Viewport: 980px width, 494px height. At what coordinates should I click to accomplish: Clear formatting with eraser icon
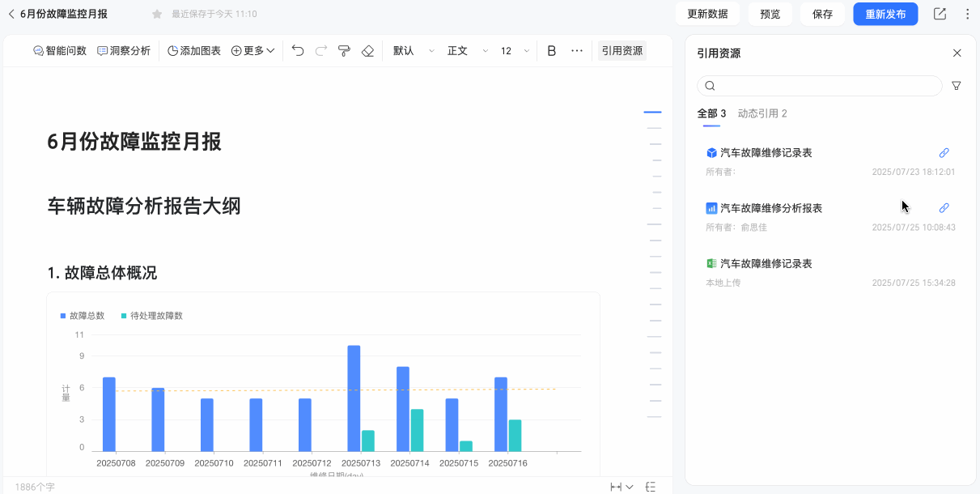click(367, 50)
